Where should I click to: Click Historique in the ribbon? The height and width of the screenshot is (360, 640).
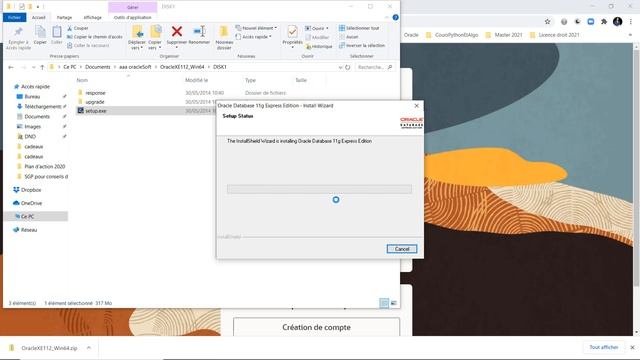pyautogui.click(x=319, y=47)
